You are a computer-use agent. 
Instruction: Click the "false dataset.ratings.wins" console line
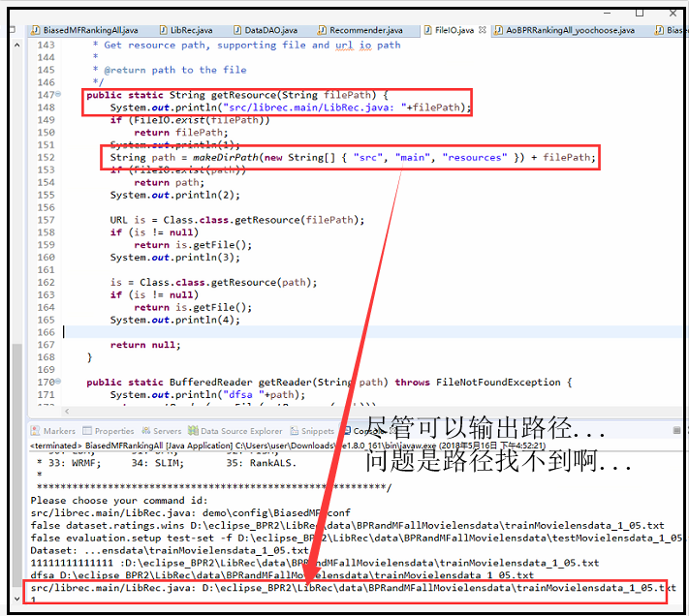coord(347,526)
